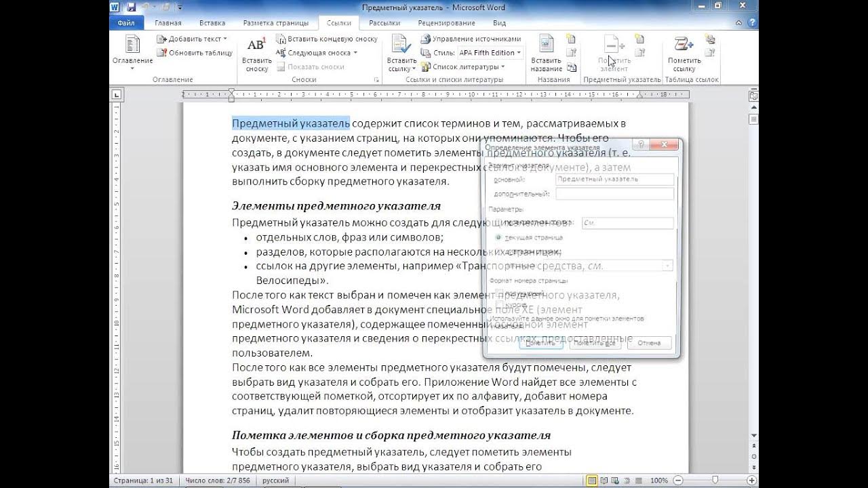Collapse the ribbon with the arrow icon
Image resolution: width=868 pixels, height=488 pixels.
[740, 22]
